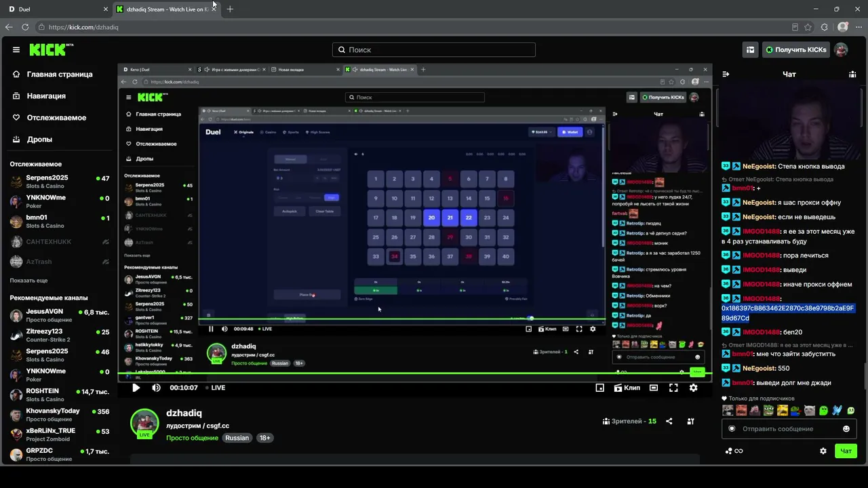Open channel options icon next to share
The width and height of the screenshot is (868, 488).
(x=690, y=421)
